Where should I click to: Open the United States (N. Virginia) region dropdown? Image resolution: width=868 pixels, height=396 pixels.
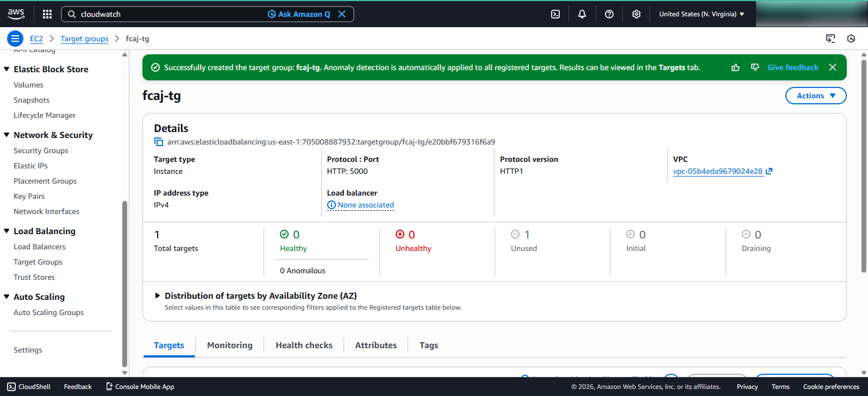[x=702, y=14]
